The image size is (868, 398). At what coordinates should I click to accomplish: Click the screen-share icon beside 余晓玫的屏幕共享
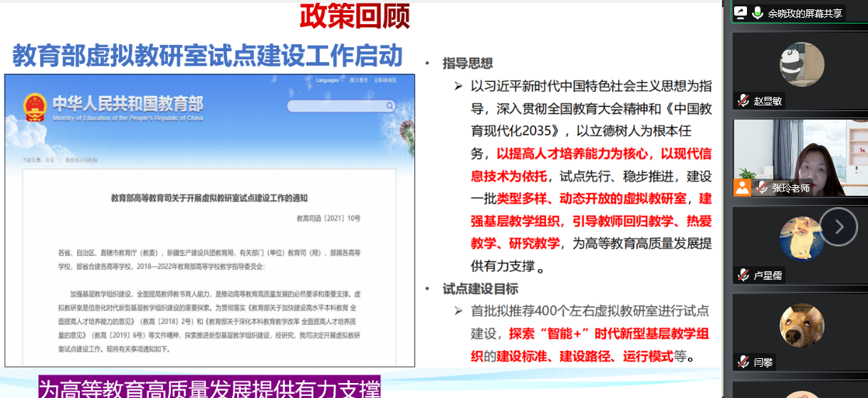click(x=741, y=13)
